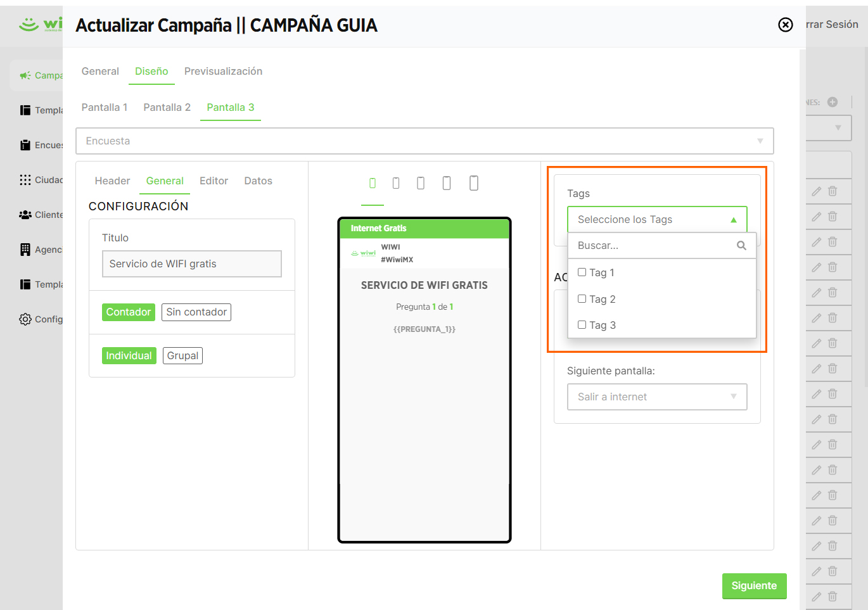This screenshot has width=868, height=610.
Task: Check the Tag 3 checkbox
Action: click(x=582, y=325)
